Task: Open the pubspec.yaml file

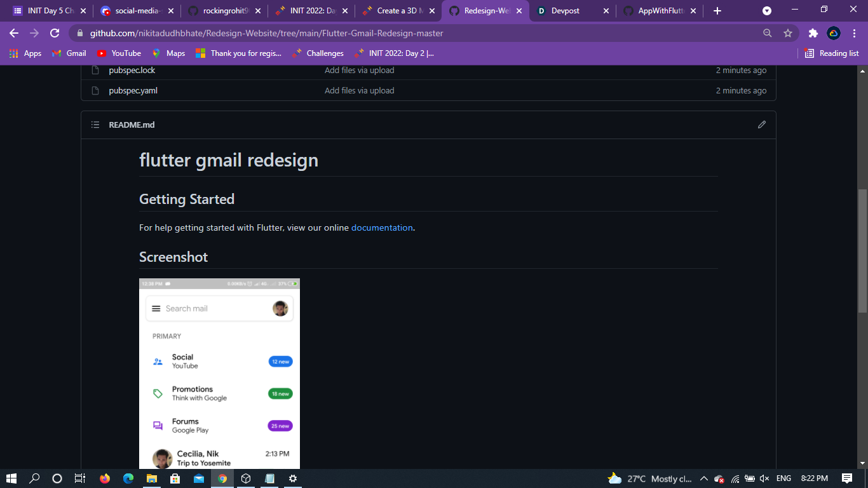Action: pyautogui.click(x=133, y=90)
